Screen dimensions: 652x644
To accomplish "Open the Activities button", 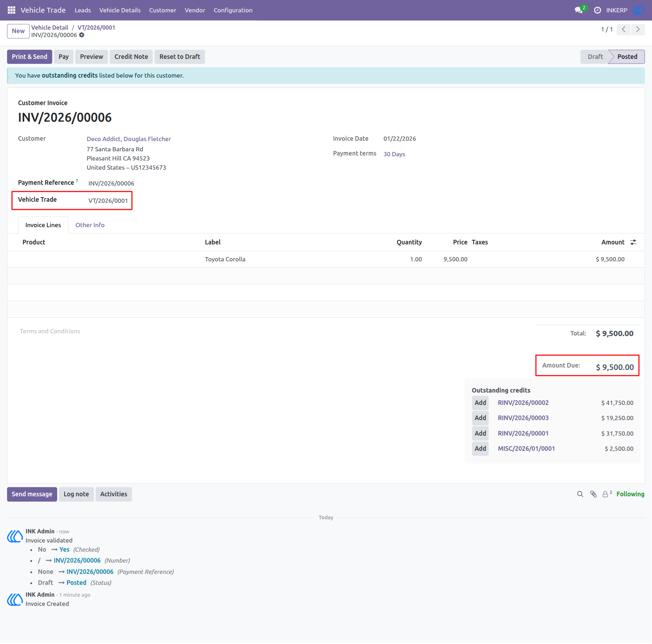I will [x=114, y=494].
